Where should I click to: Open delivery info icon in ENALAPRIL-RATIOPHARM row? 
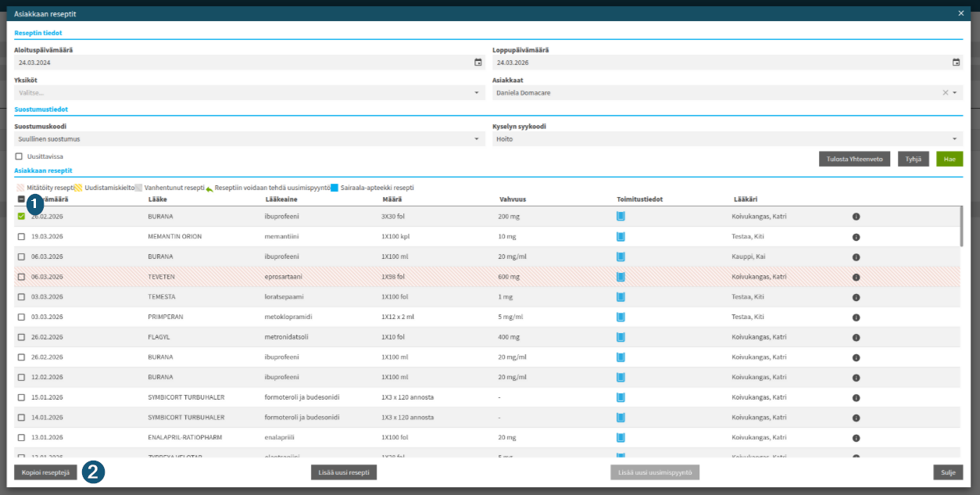pyautogui.click(x=621, y=438)
